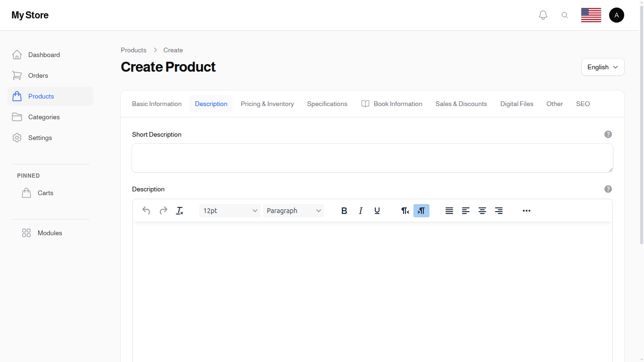Open search from the top bar
644x362 pixels.
565,15
